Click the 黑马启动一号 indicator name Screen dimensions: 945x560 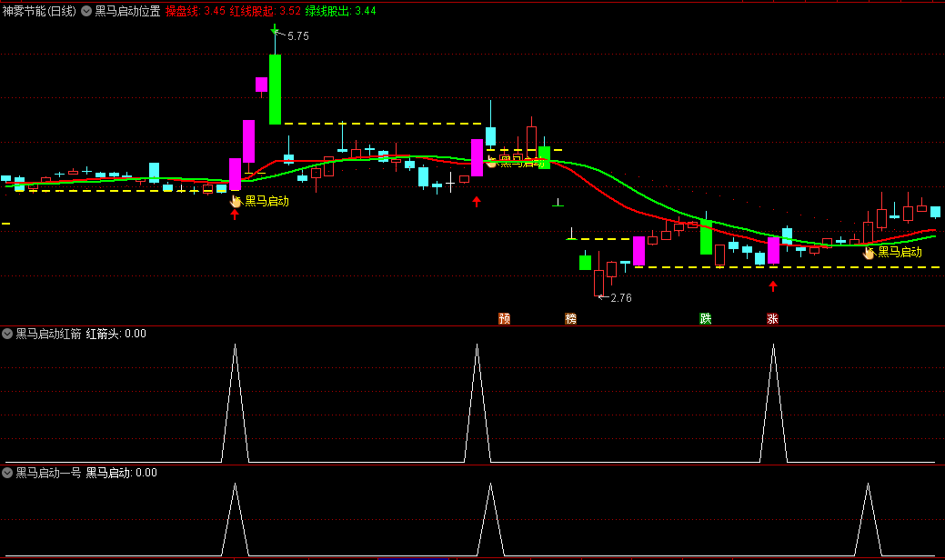click(48, 473)
